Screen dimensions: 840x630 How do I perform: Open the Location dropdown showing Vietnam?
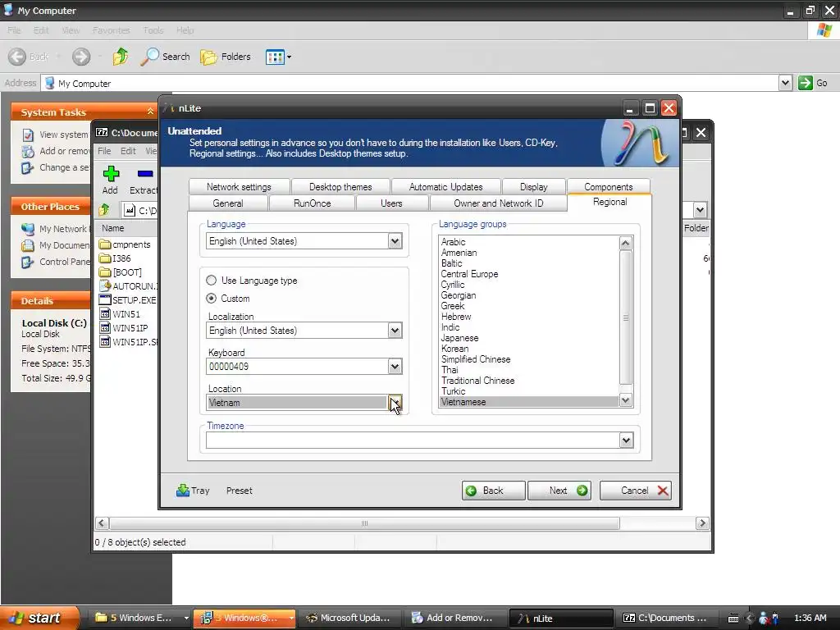tap(395, 402)
